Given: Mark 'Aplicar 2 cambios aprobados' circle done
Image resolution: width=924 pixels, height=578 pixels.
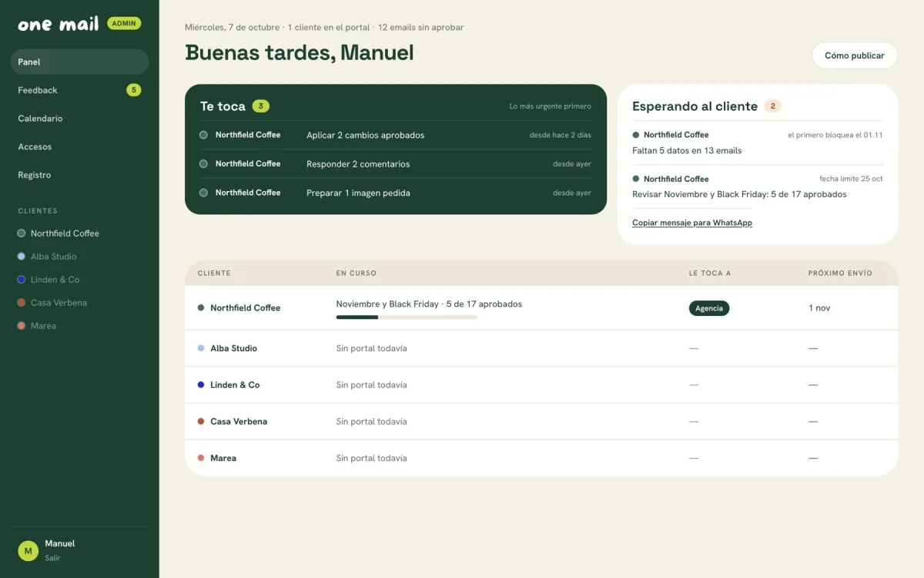Looking at the screenshot, I should tap(203, 135).
